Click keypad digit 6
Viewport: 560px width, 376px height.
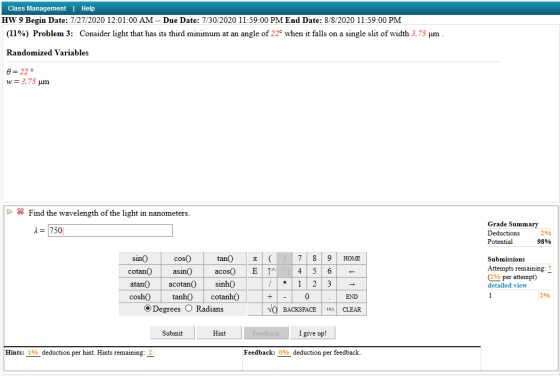(329, 271)
